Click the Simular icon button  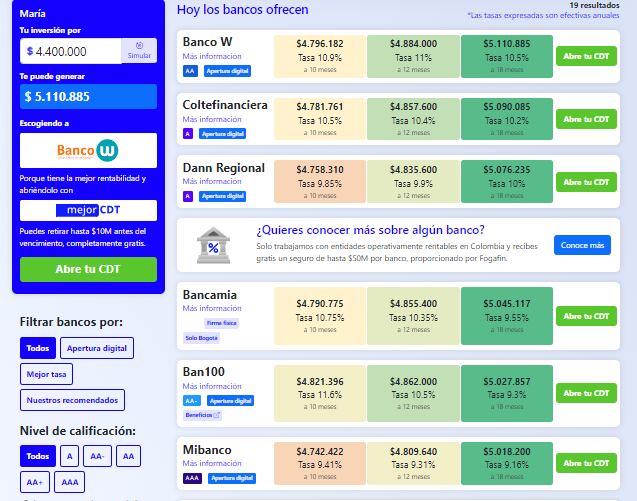pyautogui.click(x=139, y=51)
